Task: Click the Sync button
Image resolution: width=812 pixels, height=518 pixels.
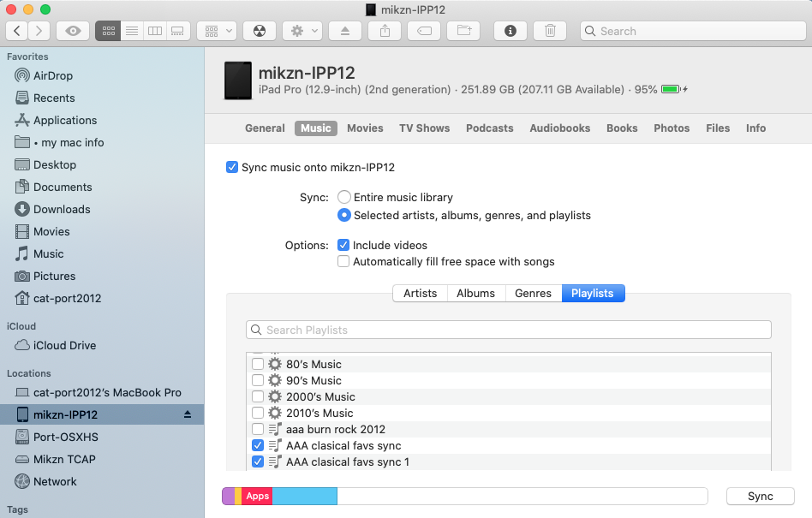Action: pos(761,497)
